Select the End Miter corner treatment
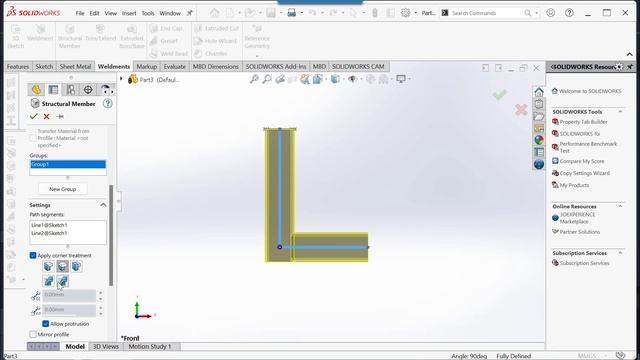This screenshot has width=640, height=360. 48,267
